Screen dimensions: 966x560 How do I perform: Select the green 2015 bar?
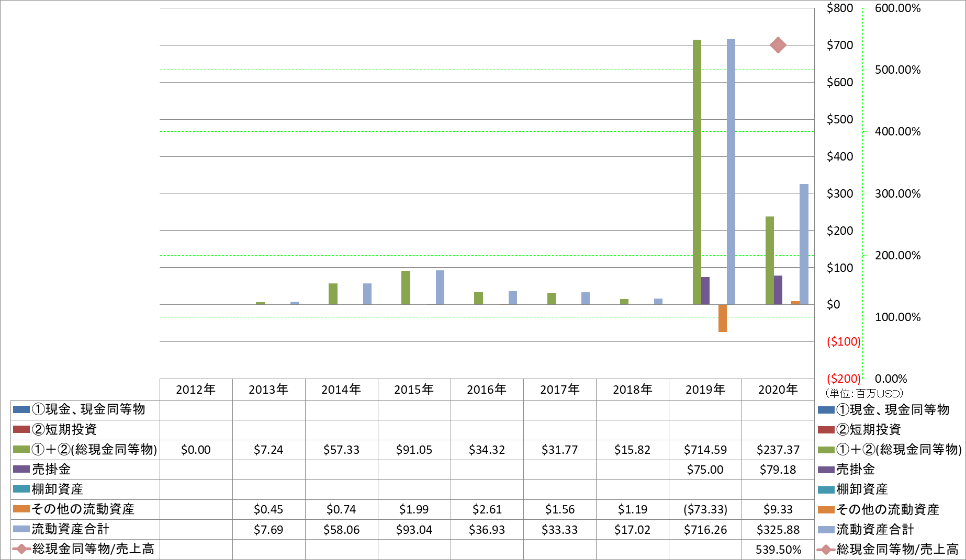(x=406, y=288)
